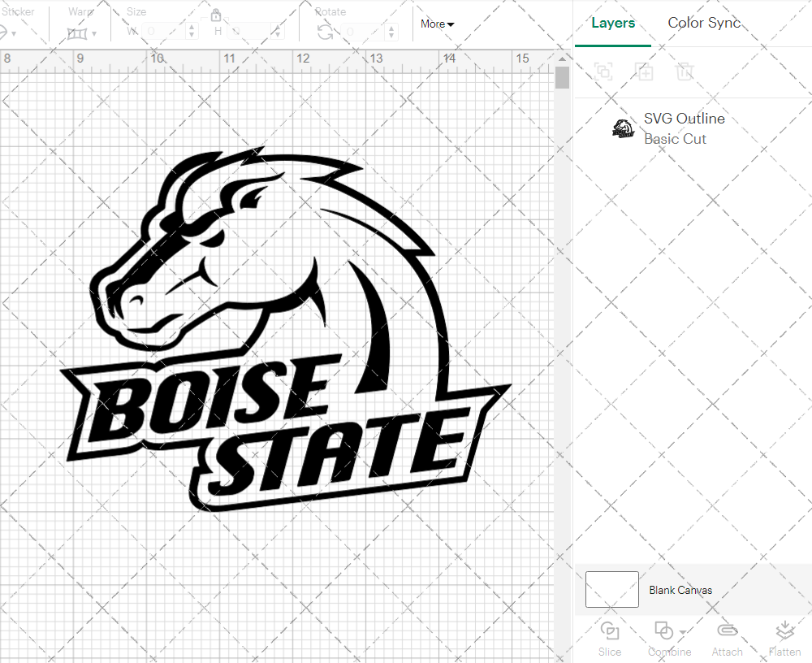Select the SVG Outline layer

685,119
